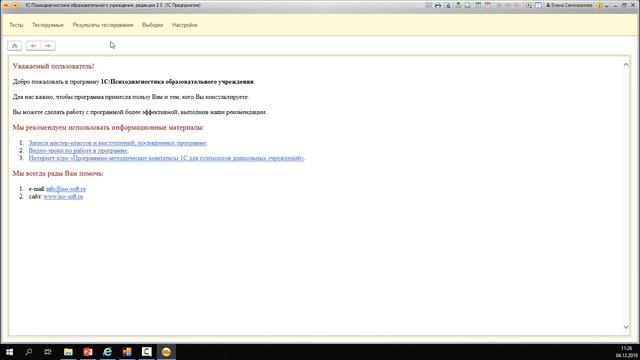Click bold text 1С:Психодиагностика образовательного учреждения
The width and height of the screenshot is (640, 360).
[x=178, y=82]
